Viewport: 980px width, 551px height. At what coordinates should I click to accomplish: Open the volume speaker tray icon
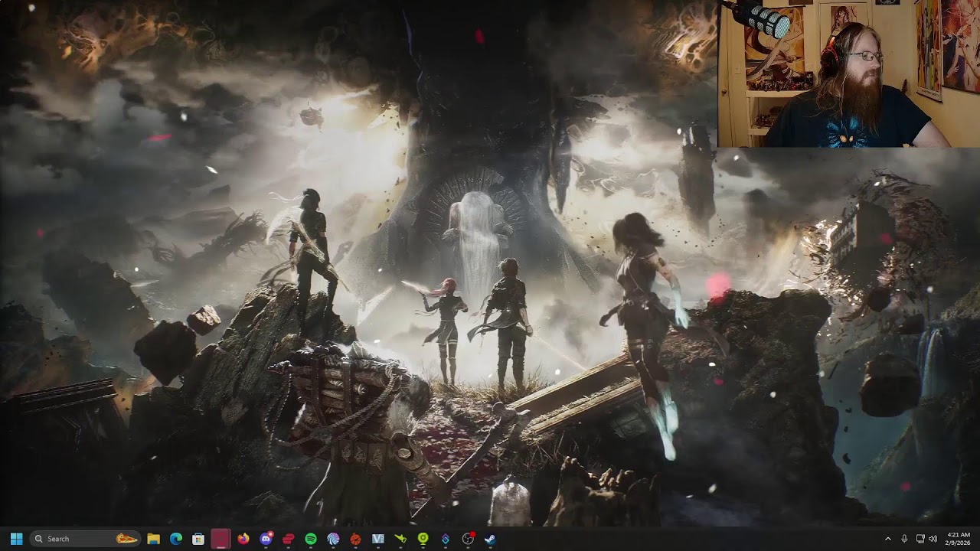click(x=933, y=539)
